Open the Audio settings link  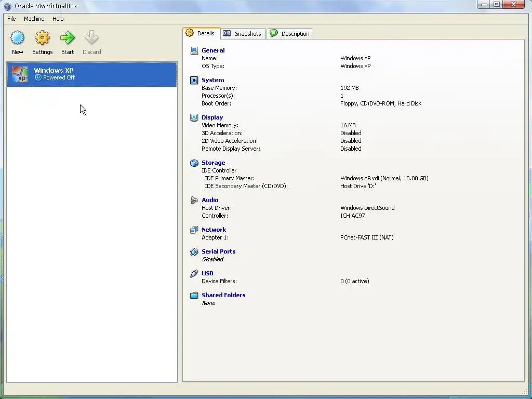tap(210, 200)
